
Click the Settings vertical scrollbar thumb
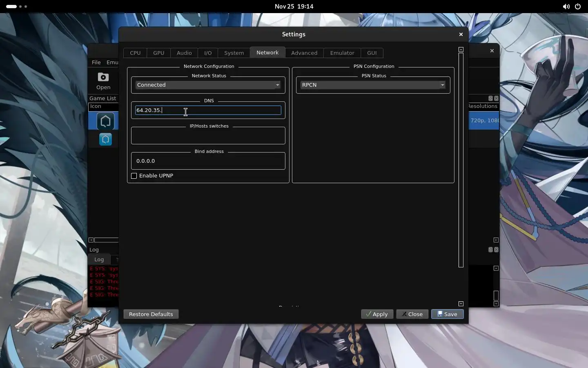point(461,160)
